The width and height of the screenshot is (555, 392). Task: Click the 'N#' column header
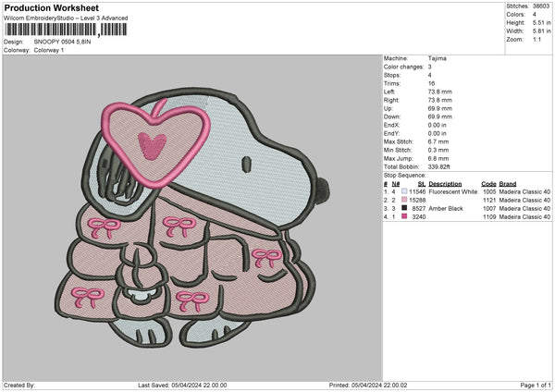pos(396,184)
